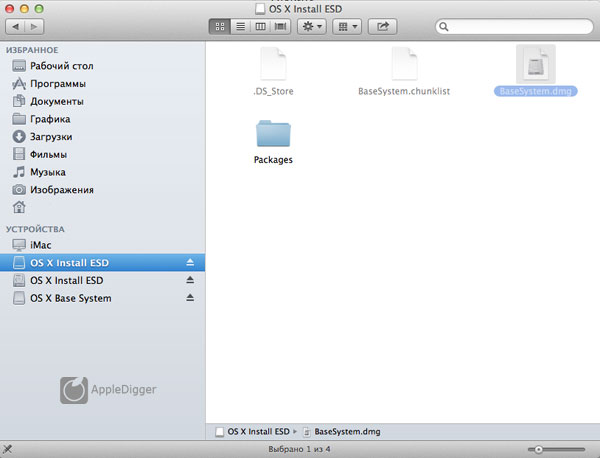The image size is (600, 458).
Task: Switch to list view mode
Action: click(x=241, y=27)
